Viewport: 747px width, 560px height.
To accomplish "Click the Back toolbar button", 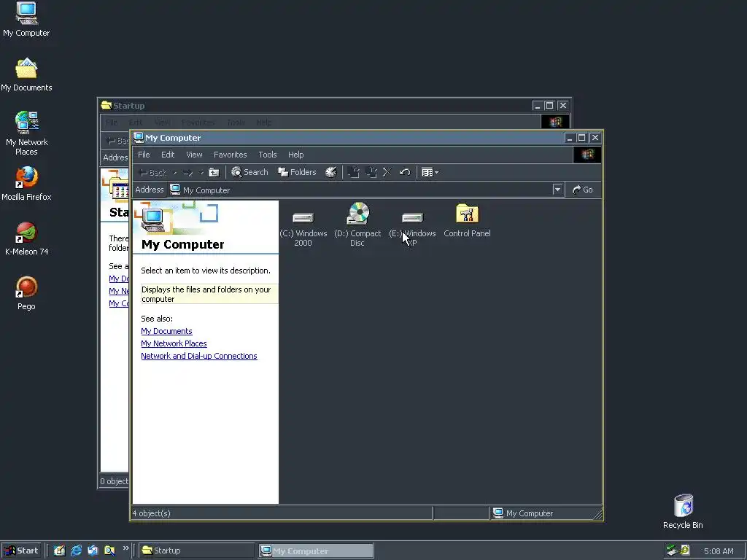I will coord(152,172).
